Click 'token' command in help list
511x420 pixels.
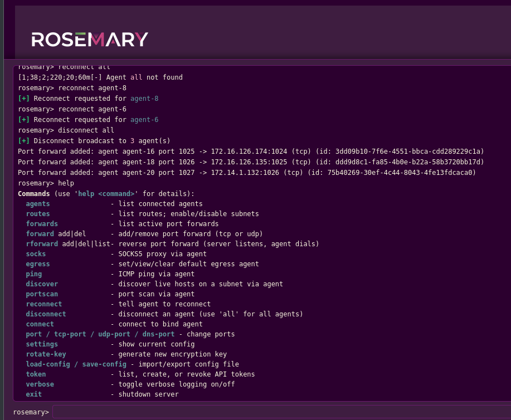[36, 374]
